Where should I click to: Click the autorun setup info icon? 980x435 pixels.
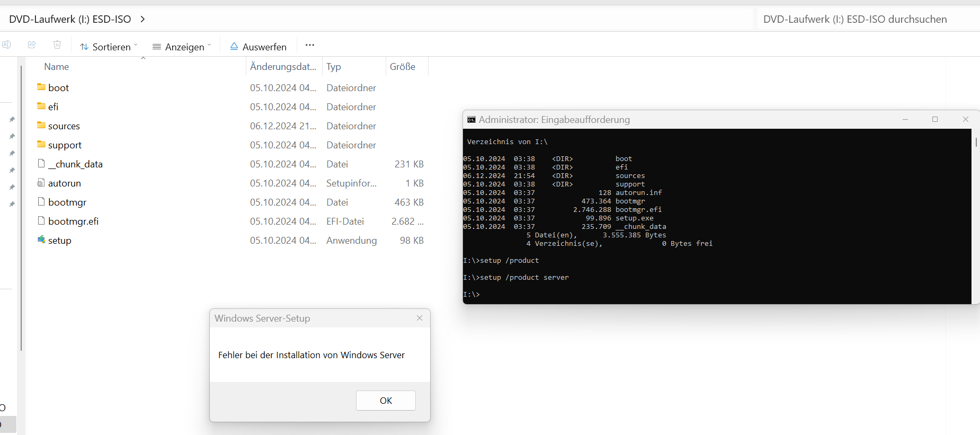point(41,182)
